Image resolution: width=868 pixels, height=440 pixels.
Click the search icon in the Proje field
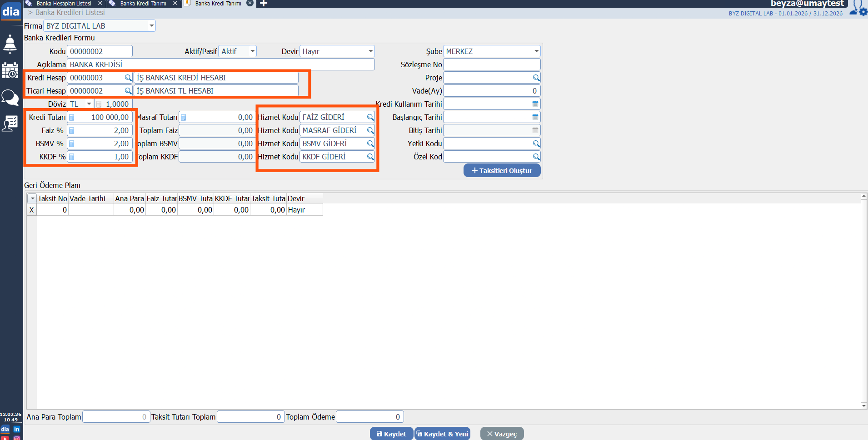pyautogui.click(x=536, y=78)
